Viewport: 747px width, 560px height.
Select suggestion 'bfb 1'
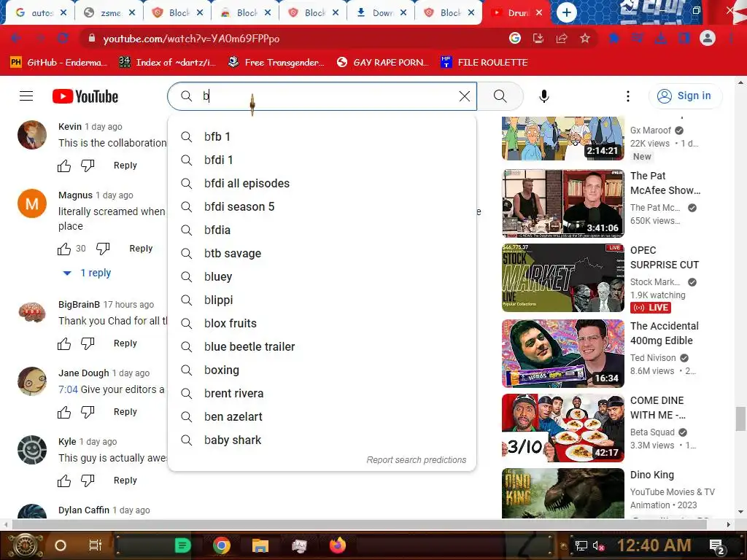(322, 136)
